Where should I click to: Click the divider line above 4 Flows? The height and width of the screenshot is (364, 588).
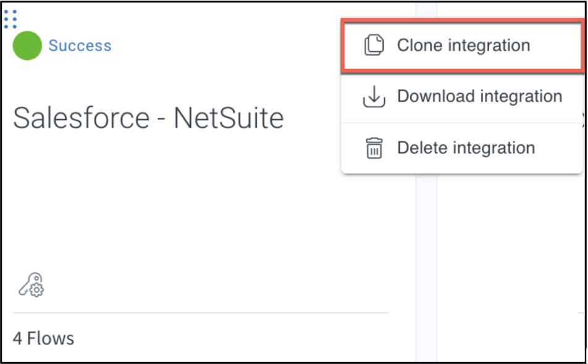click(x=198, y=313)
